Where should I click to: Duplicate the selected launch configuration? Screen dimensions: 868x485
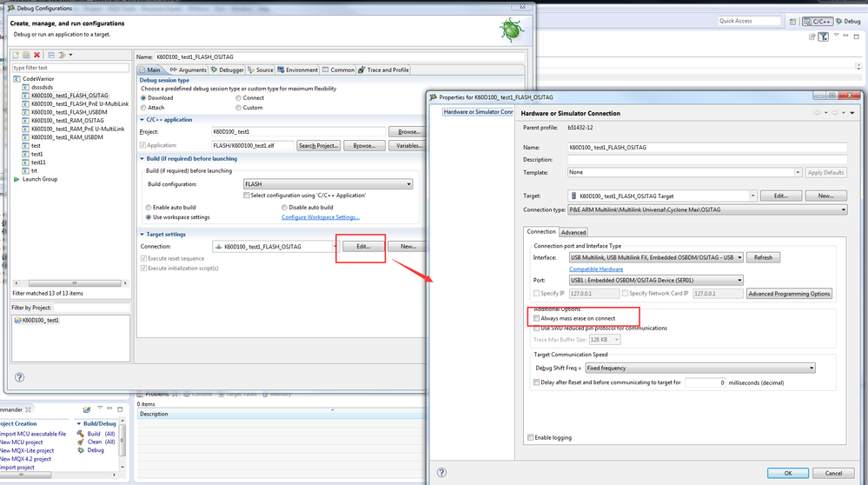tap(26, 55)
